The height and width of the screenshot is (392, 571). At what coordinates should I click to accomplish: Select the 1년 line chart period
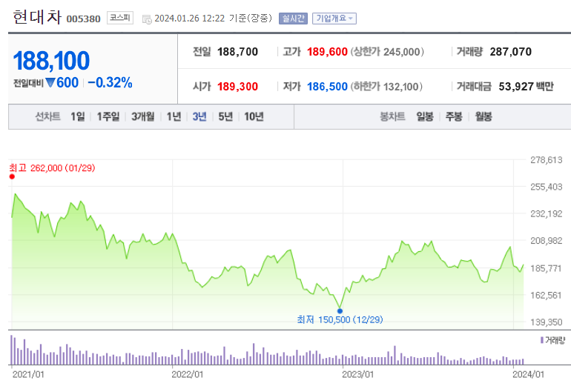coord(174,116)
